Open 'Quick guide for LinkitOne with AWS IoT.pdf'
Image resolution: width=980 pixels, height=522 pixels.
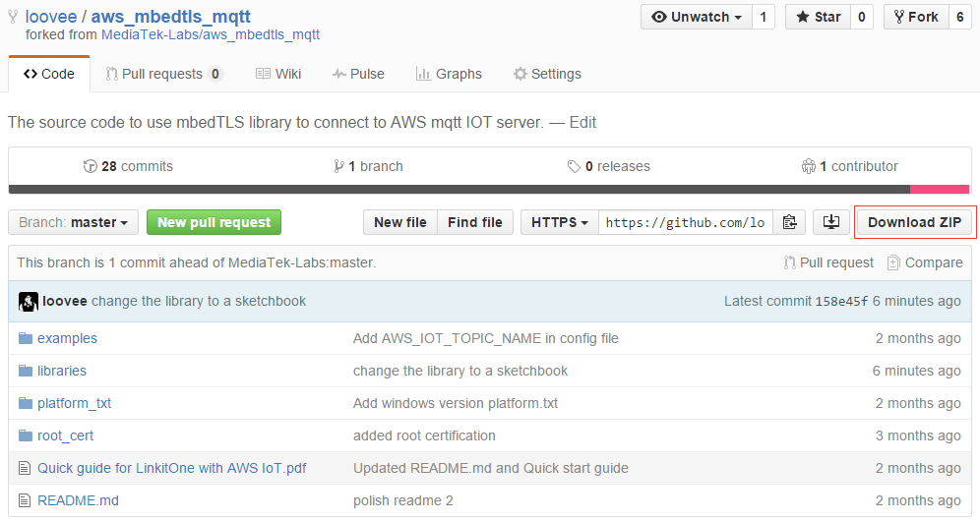172,468
